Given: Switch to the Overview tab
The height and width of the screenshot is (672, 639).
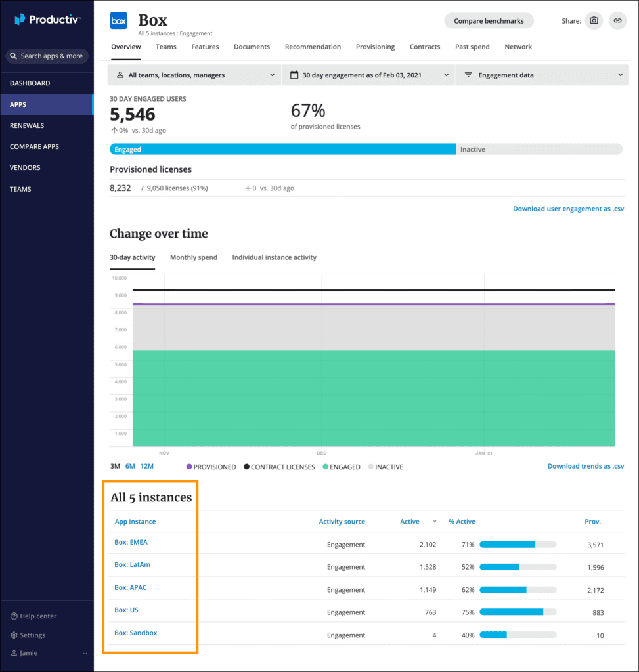Looking at the screenshot, I should coord(125,47).
